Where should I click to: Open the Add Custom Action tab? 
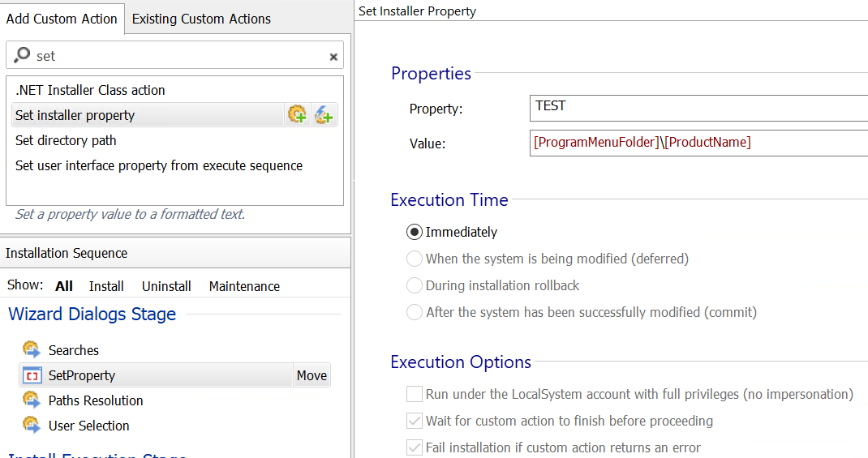[62, 19]
